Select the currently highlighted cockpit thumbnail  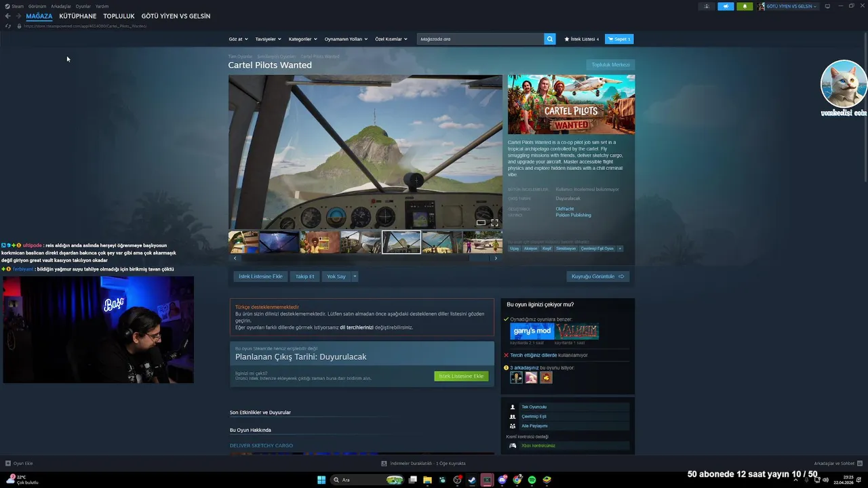pos(401,242)
